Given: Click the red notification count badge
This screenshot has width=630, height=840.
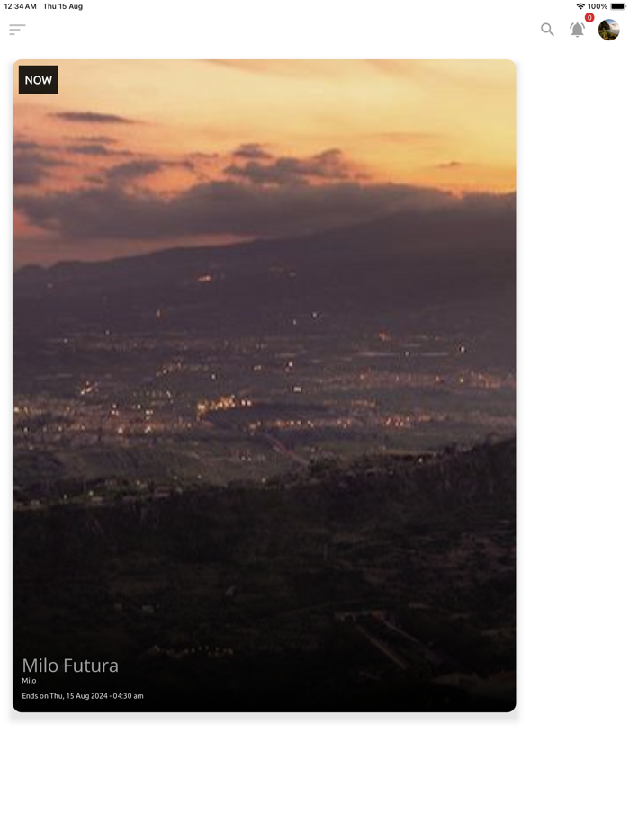Looking at the screenshot, I should (589, 18).
